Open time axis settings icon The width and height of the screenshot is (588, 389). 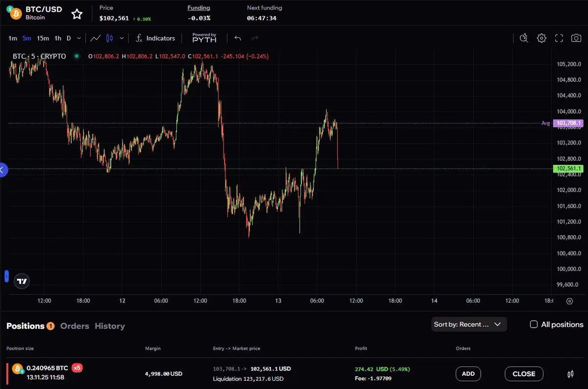pyautogui.click(x=569, y=301)
